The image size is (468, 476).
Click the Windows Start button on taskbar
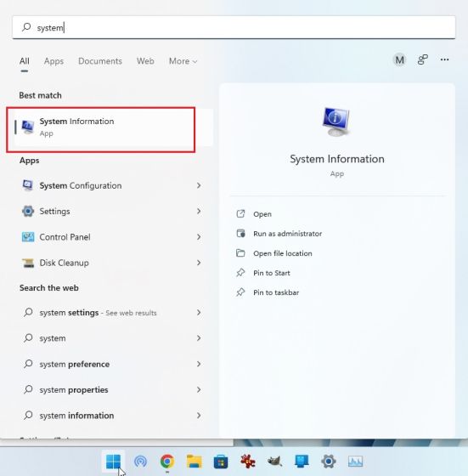click(114, 462)
